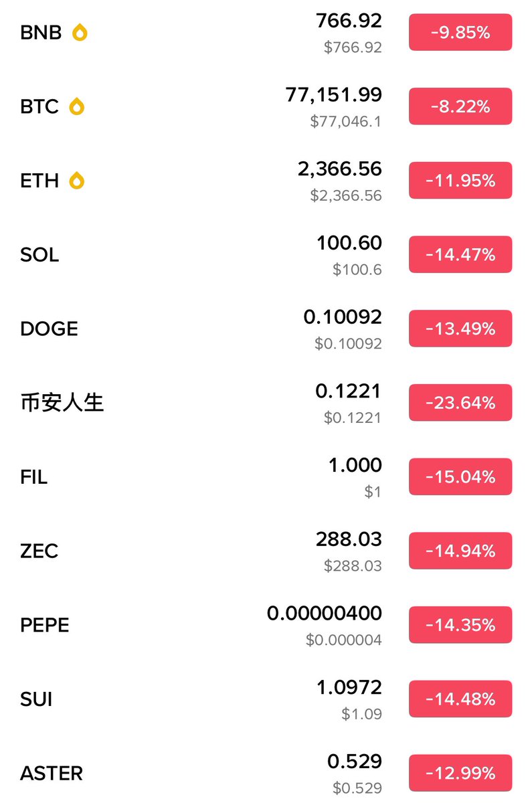
Task: Tap the SOL -14.47% change button
Action: tap(460, 255)
